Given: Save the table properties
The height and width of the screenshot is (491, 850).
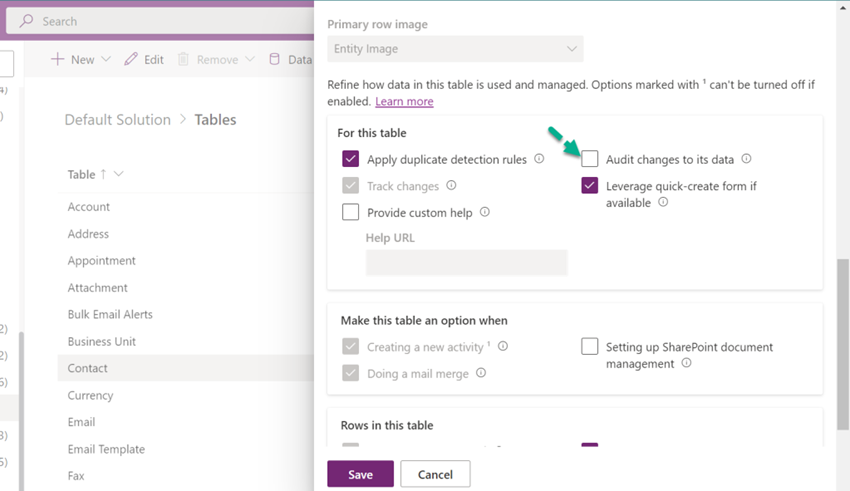Looking at the screenshot, I should pos(360,474).
